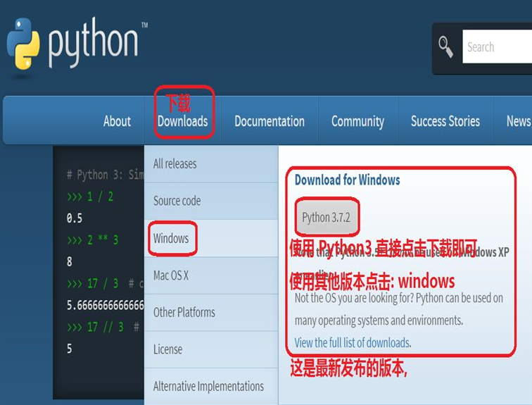
Task: Open the About navigation menu
Action: [117, 121]
